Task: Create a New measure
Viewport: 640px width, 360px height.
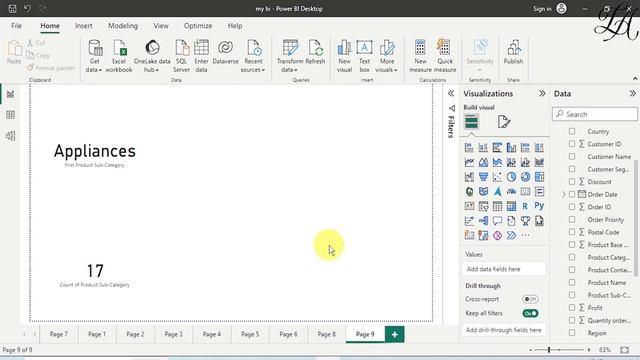Action: point(420,56)
